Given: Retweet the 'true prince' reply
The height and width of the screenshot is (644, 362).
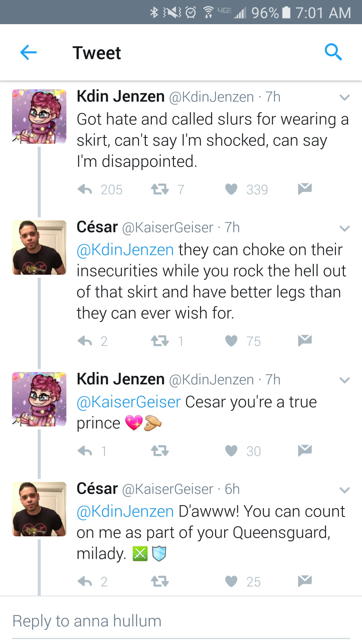Looking at the screenshot, I should [160, 451].
